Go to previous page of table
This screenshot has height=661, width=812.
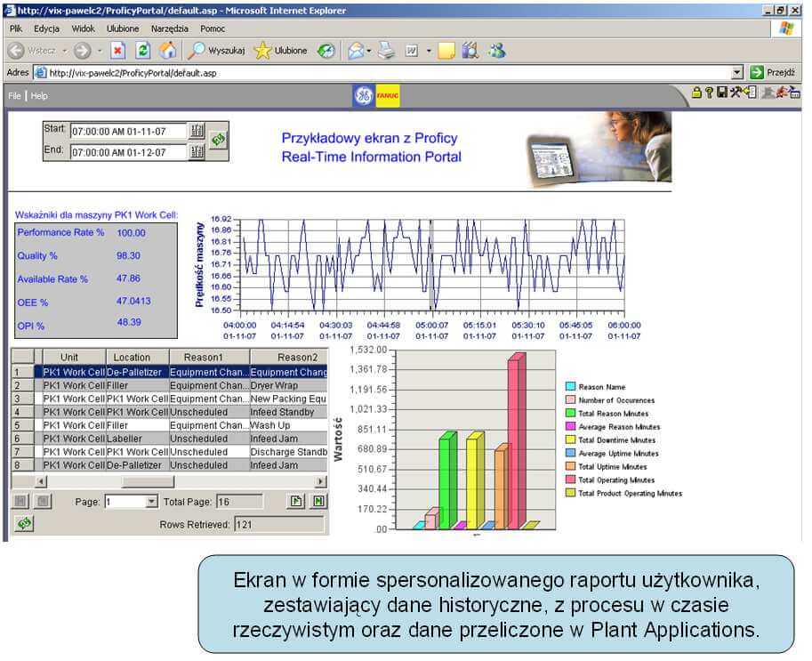tap(43, 501)
